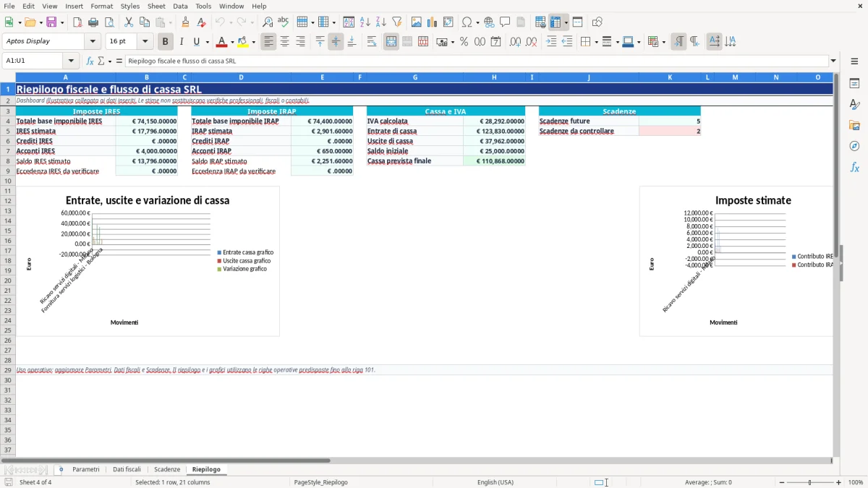The height and width of the screenshot is (488, 868).
Task: Activate Clone Formatting paintbrush
Action: [186, 22]
